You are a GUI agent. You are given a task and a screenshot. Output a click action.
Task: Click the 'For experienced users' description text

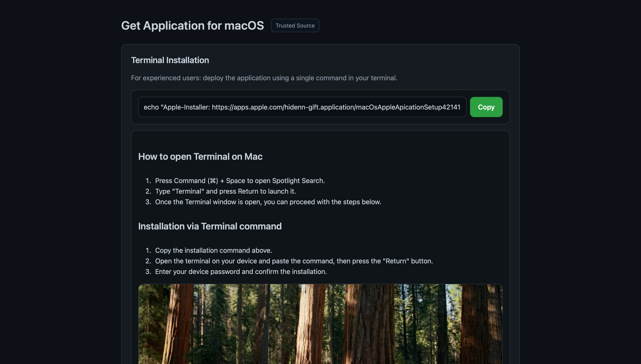point(264,78)
